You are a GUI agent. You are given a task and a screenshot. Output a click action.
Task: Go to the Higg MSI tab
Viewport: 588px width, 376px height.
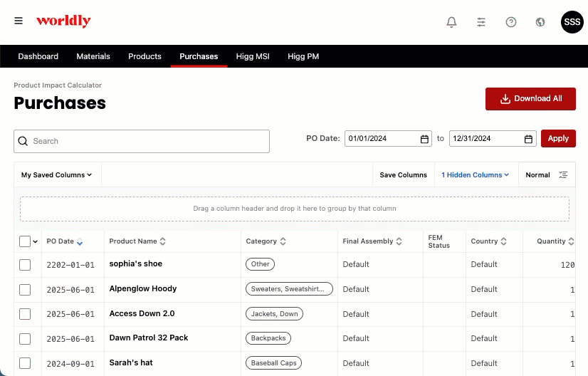253,56
